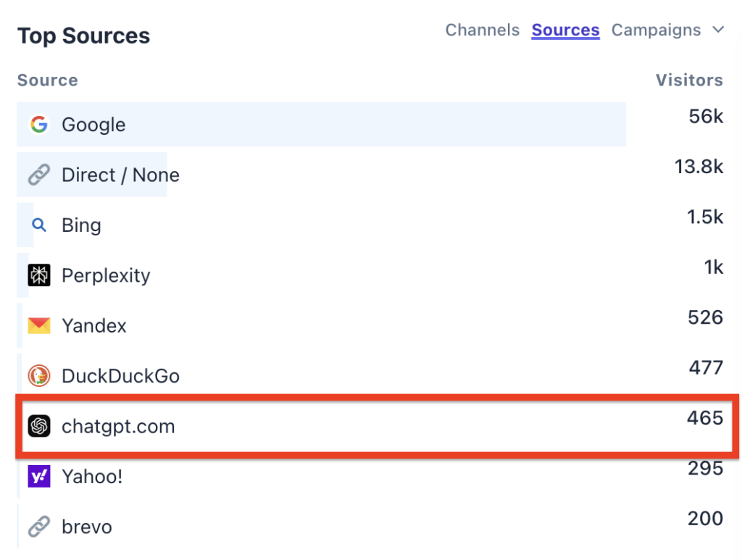Click the link icon beside brevo

(39, 527)
